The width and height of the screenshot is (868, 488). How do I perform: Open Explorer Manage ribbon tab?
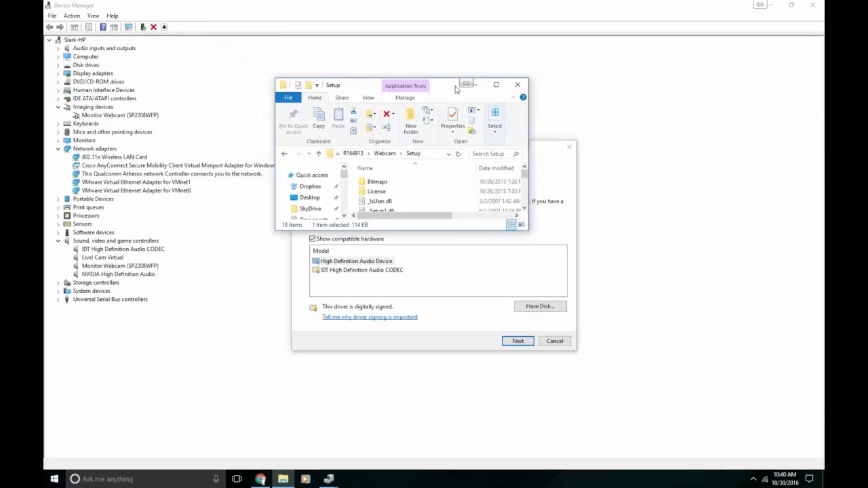coord(405,98)
